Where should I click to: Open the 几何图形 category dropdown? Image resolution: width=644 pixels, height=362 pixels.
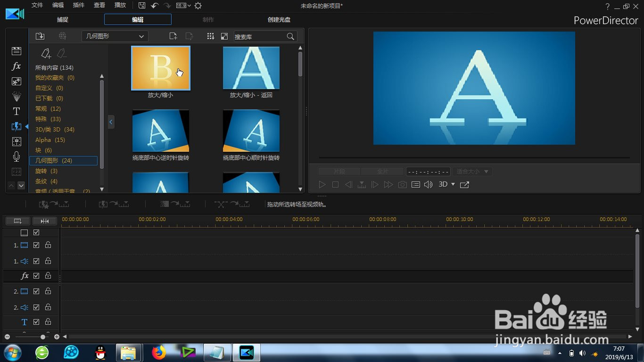(115, 36)
